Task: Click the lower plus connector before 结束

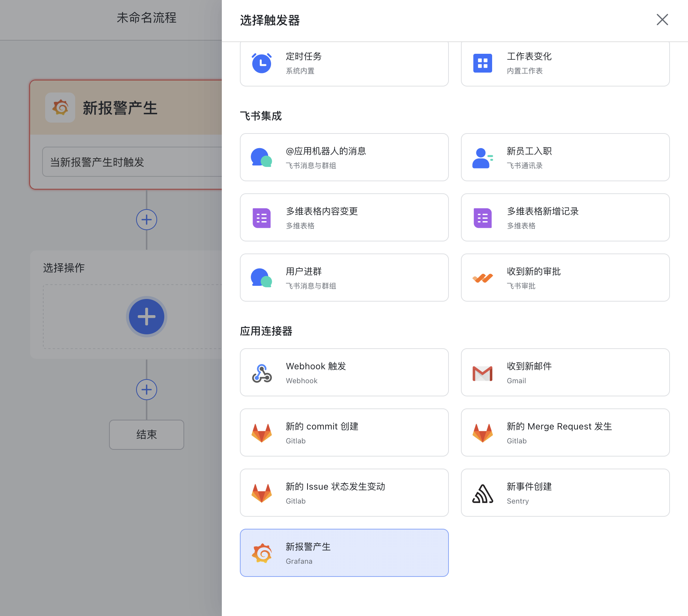Action: [146, 390]
